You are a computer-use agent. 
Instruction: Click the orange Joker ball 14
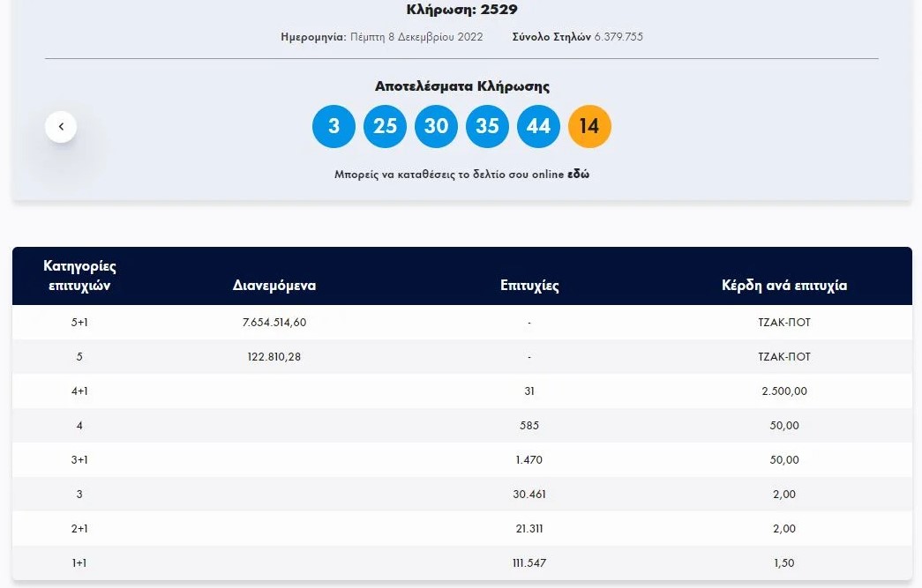coord(589,126)
